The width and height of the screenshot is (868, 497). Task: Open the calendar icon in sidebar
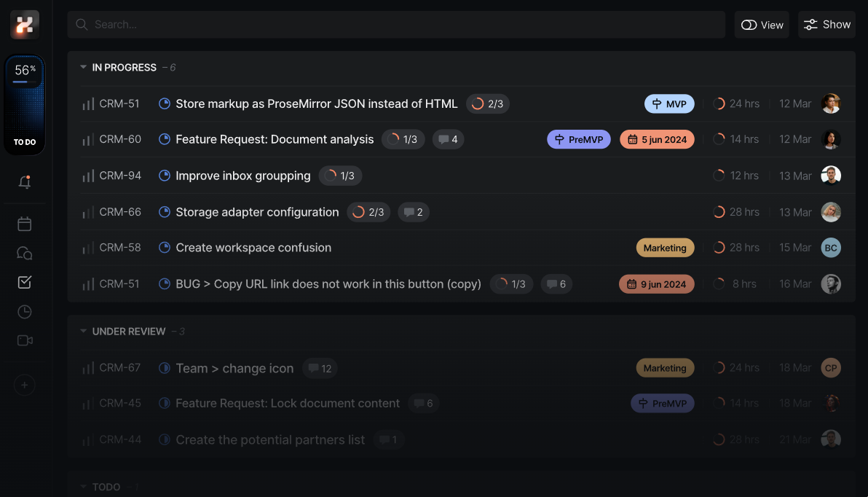click(25, 224)
